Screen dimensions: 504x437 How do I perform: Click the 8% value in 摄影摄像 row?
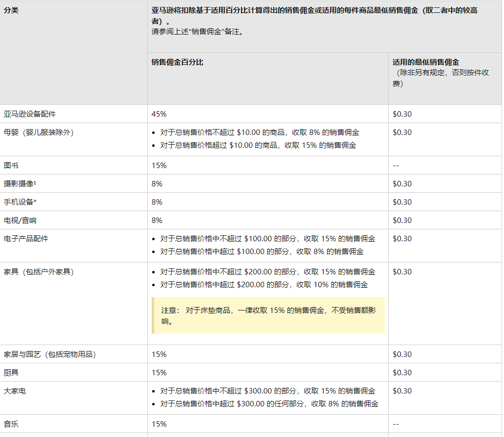click(x=157, y=183)
